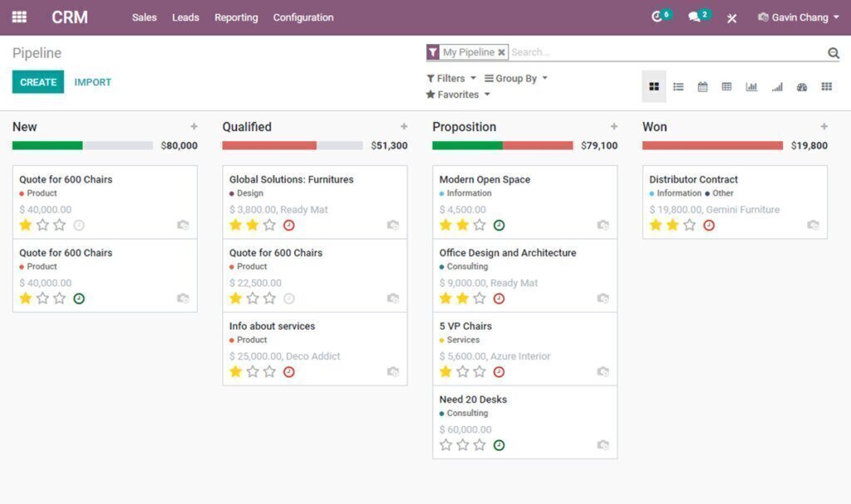The height and width of the screenshot is (504, 851).
Task: Open the Group By dropdown
Action: (516, 77)
